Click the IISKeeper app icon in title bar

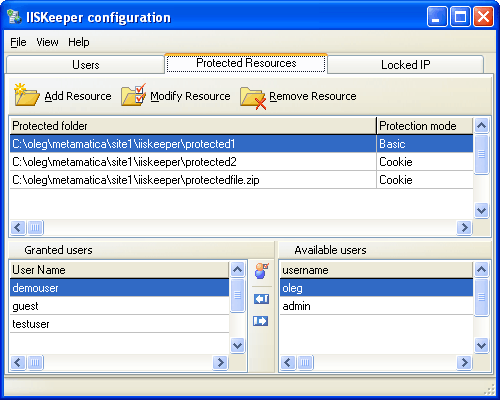coord(14,17)
